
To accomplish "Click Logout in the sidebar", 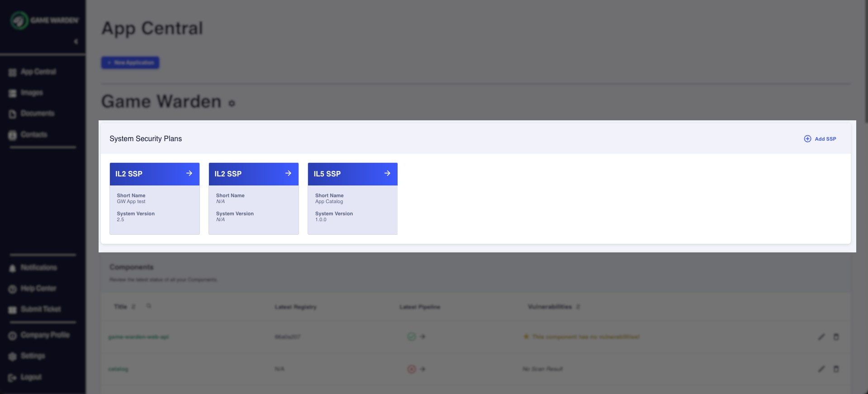I will click(25, 377).
